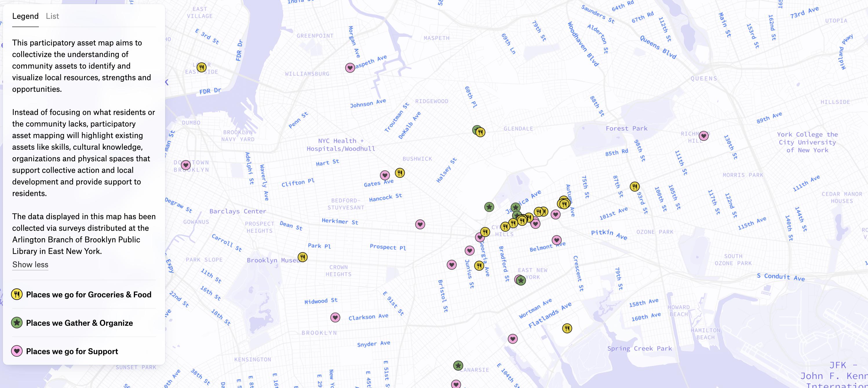
Task: Toggle the Groceries & Food layer
Action: 89,294
